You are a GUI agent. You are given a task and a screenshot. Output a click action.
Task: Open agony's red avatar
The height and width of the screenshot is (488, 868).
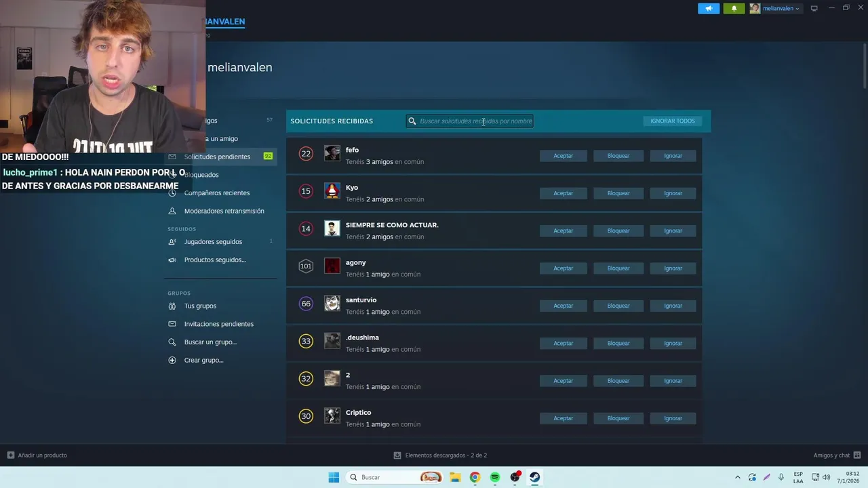[x=332, y=266]
